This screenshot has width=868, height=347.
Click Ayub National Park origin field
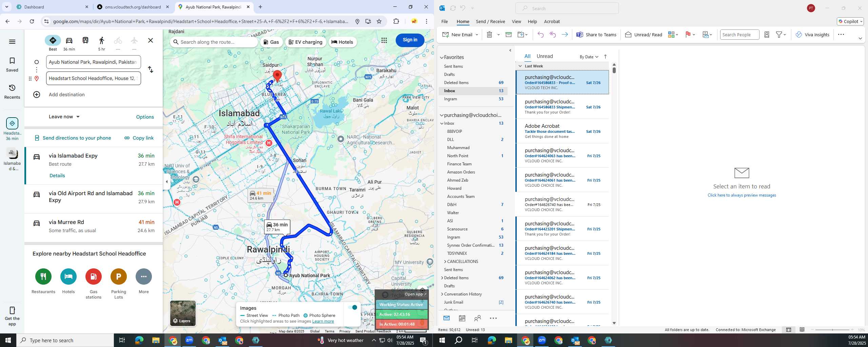click(93, 62)
